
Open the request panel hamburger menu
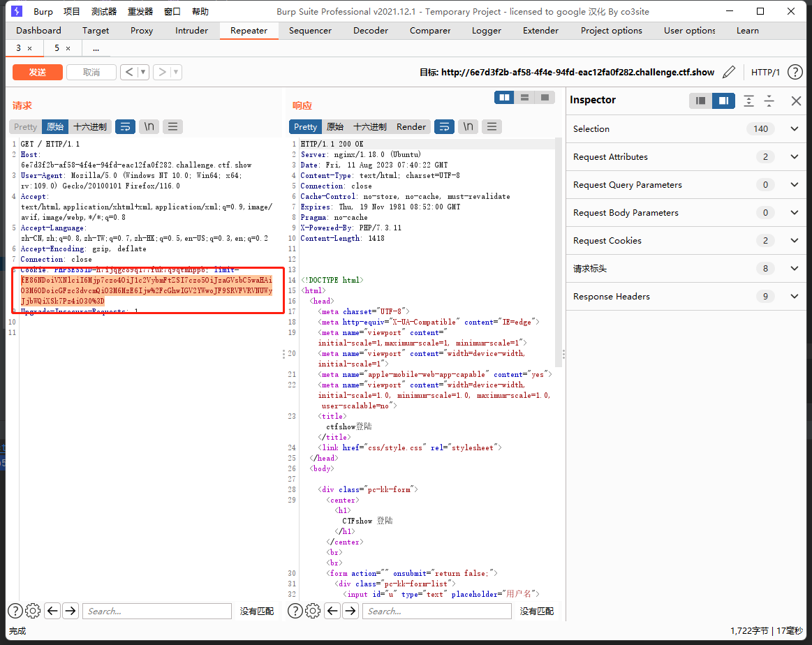[173, 127]
